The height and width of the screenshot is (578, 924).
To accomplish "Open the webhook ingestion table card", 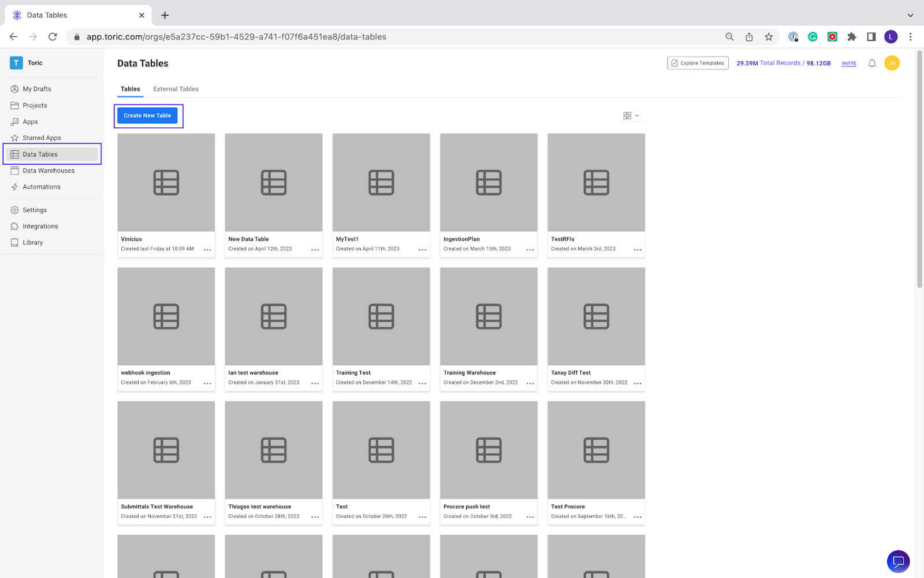I will click(166, 329).
